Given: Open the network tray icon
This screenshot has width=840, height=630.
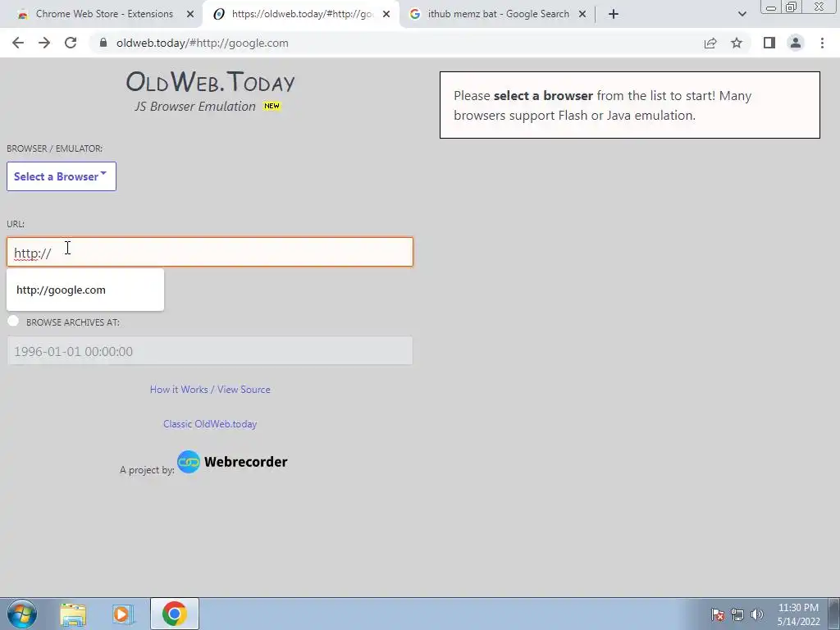Looking at the screenshot, I should (x=737, y=614).
